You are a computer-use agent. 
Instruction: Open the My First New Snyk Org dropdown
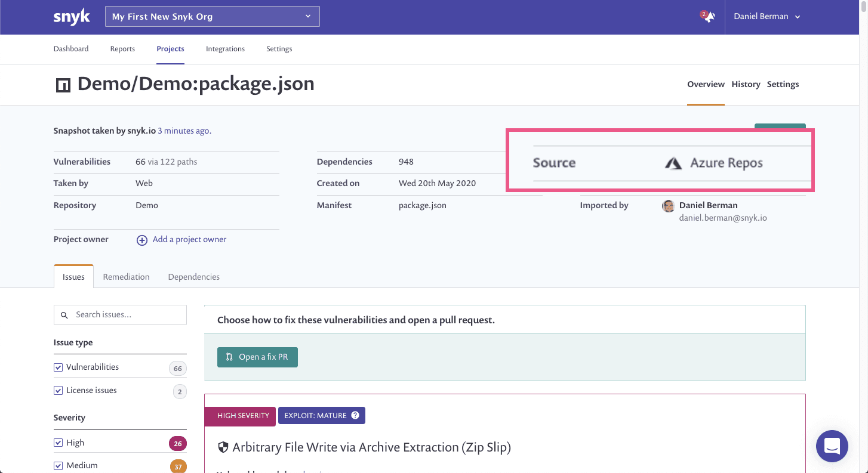(x=213, y=17)
